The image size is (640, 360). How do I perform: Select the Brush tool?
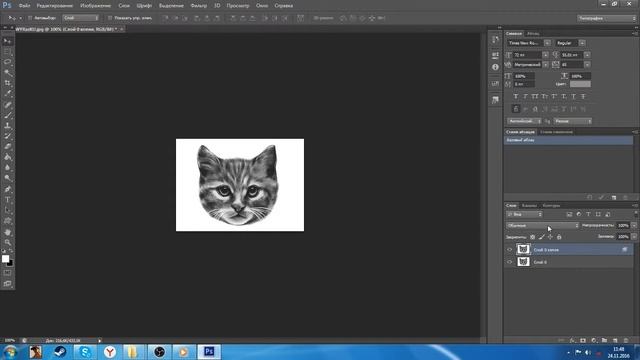click(x=7, y=116)
